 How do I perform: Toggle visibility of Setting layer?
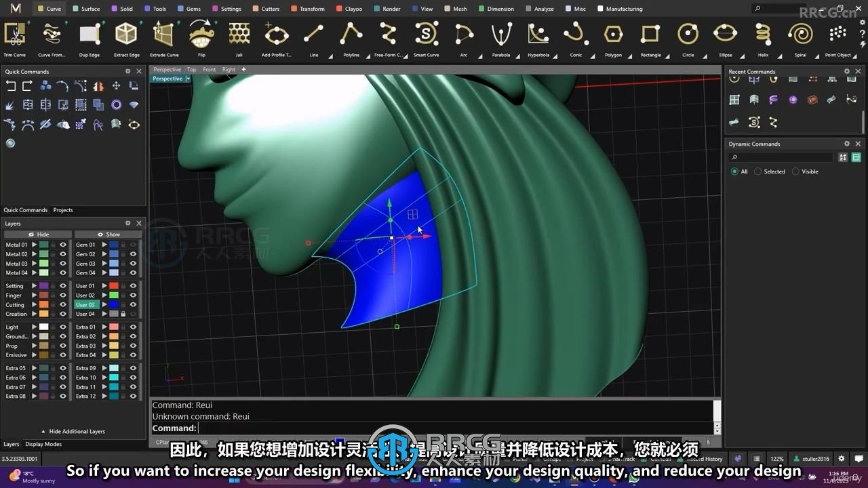(x=63, y=286)
